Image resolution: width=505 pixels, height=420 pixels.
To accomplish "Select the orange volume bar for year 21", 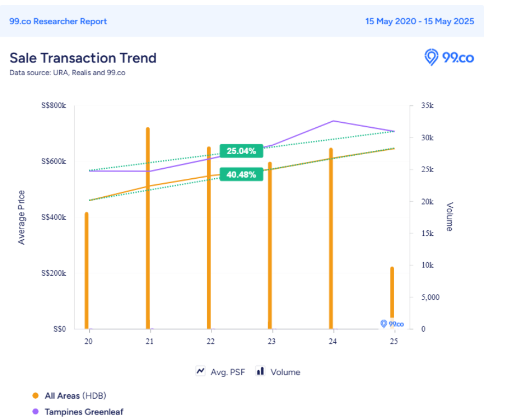I will [x=147, y=230].
